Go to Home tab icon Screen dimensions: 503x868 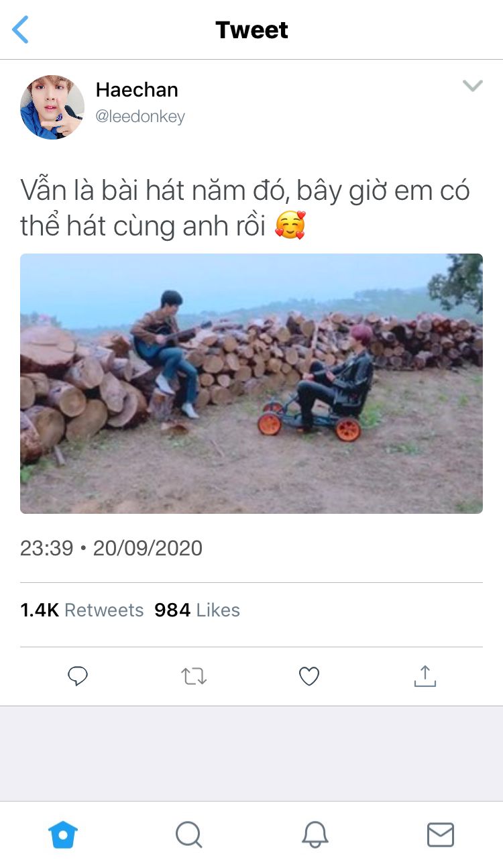point(63,835)
